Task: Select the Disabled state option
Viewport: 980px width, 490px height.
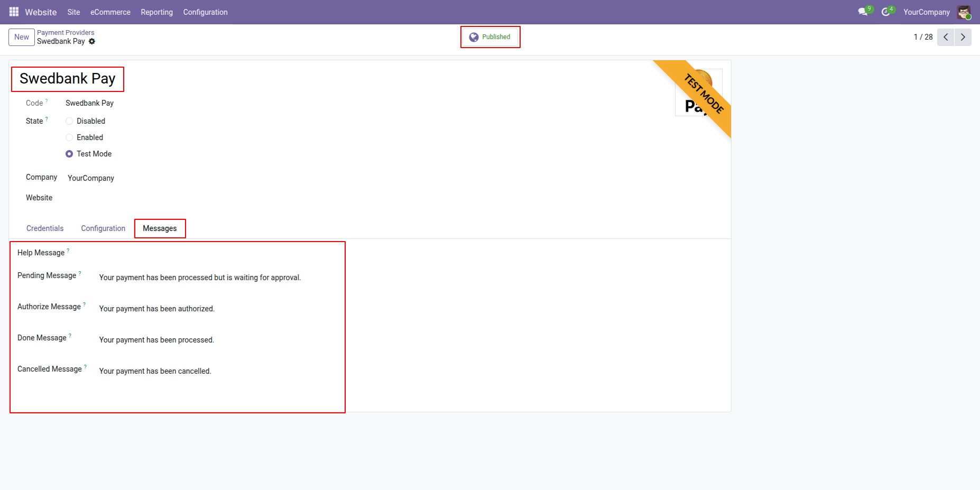Action: click(69, 121)
